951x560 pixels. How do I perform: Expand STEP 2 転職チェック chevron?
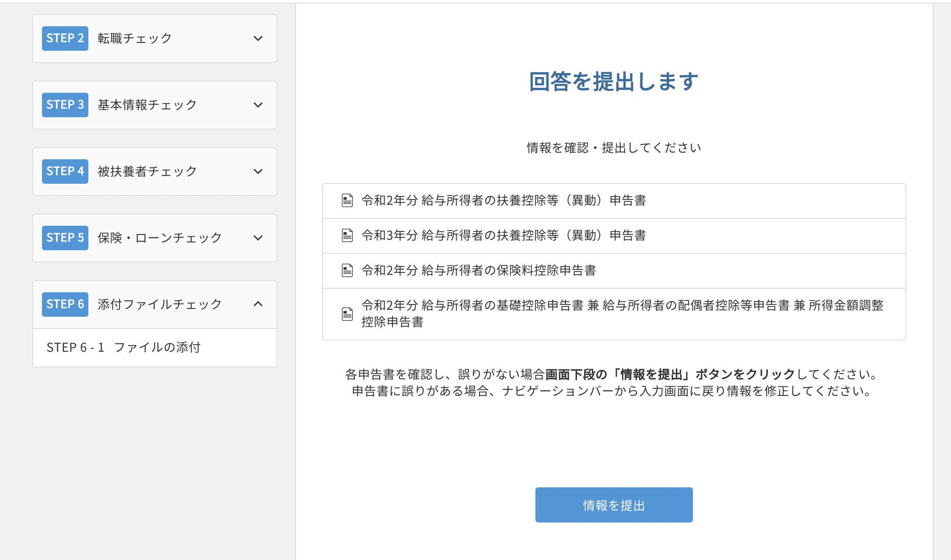[258, 38]
